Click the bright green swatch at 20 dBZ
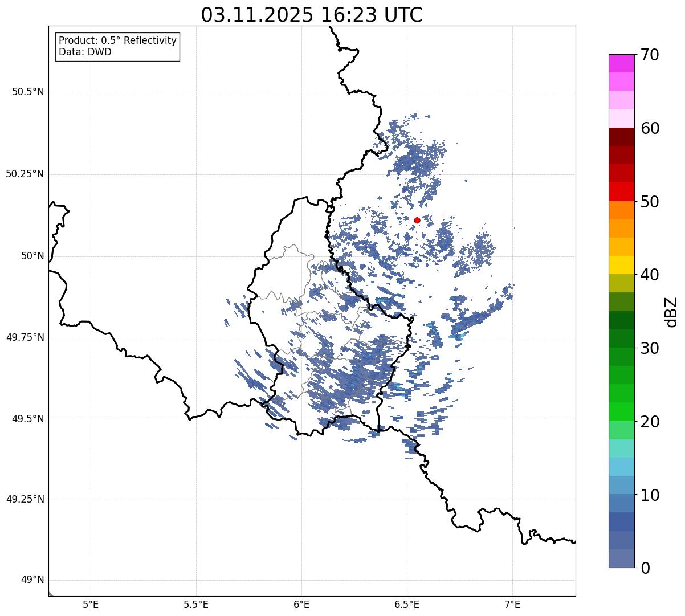 pyautogui.click(x=622, y=412)
